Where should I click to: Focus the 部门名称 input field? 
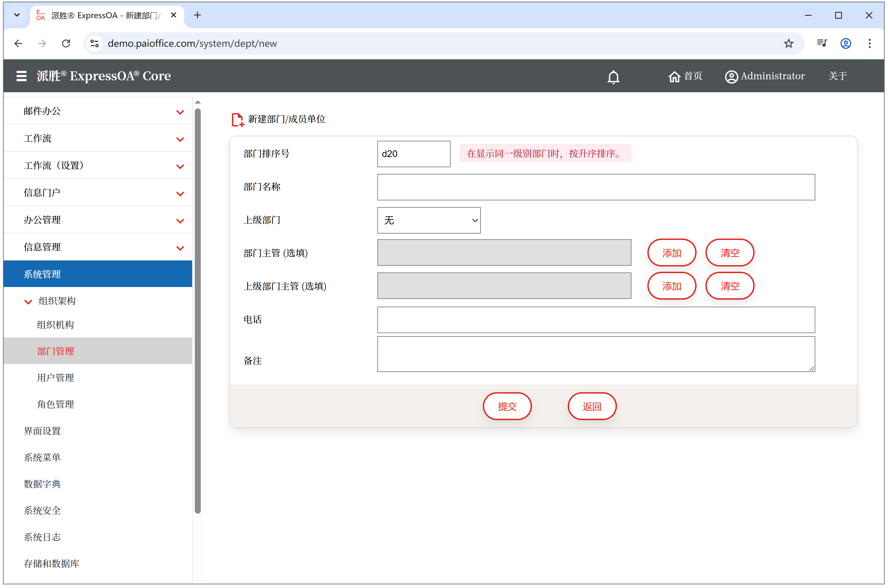tap(596, 187)
